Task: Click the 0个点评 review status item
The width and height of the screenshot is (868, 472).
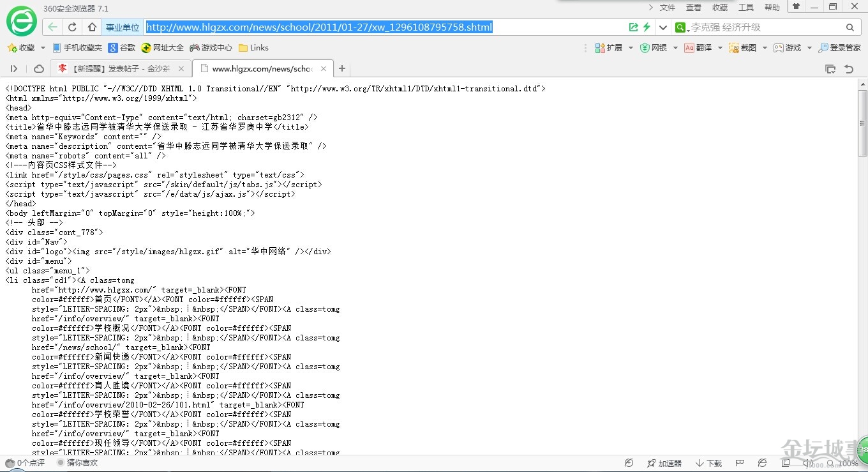Action: tap(26, 462)
